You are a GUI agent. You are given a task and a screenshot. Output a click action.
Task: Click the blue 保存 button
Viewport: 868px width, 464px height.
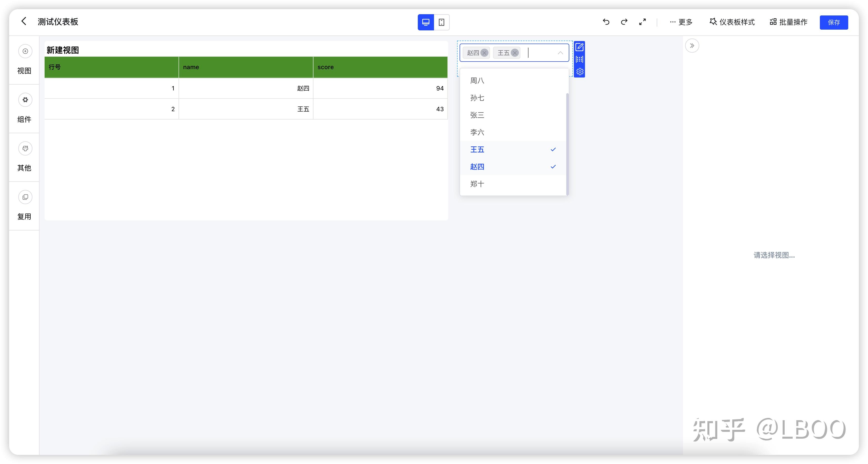pos(834,22)
